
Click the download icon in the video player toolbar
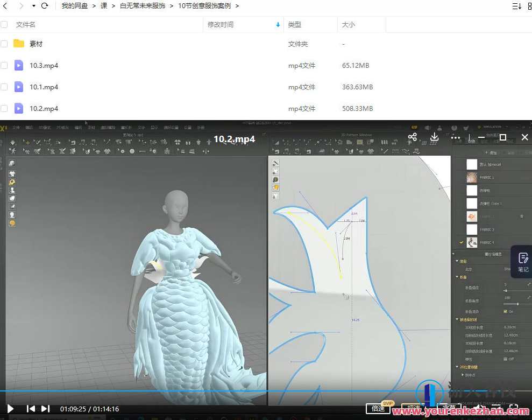pos(435,137)
